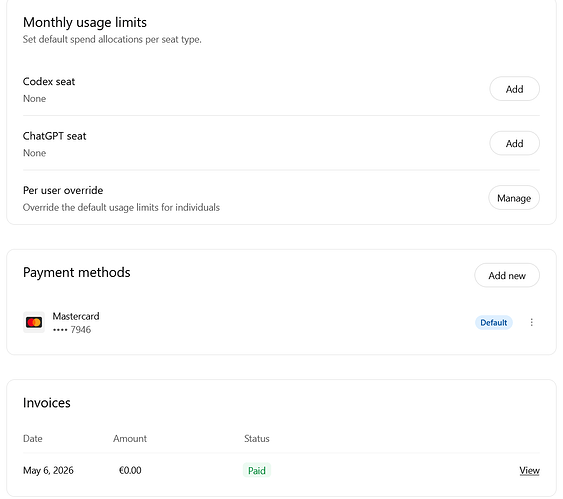Click 'Set default spend allocations per seat type'

[112, 39]
